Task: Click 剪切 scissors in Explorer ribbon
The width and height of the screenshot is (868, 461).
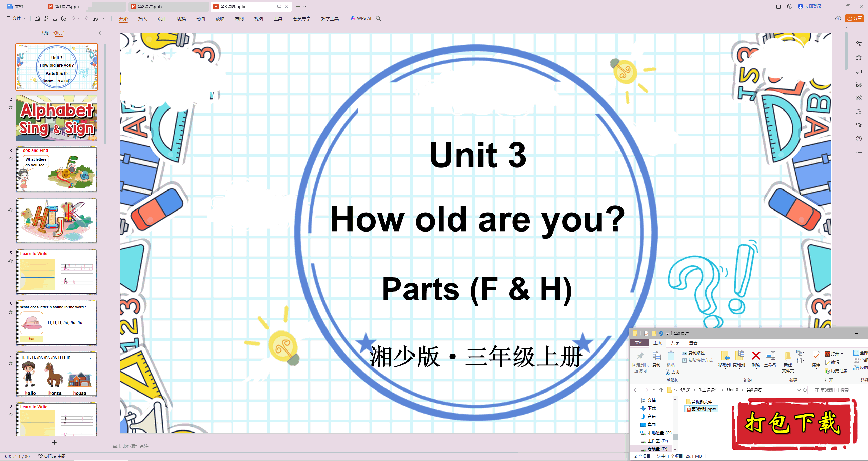Action: click(x=673, y=372)
